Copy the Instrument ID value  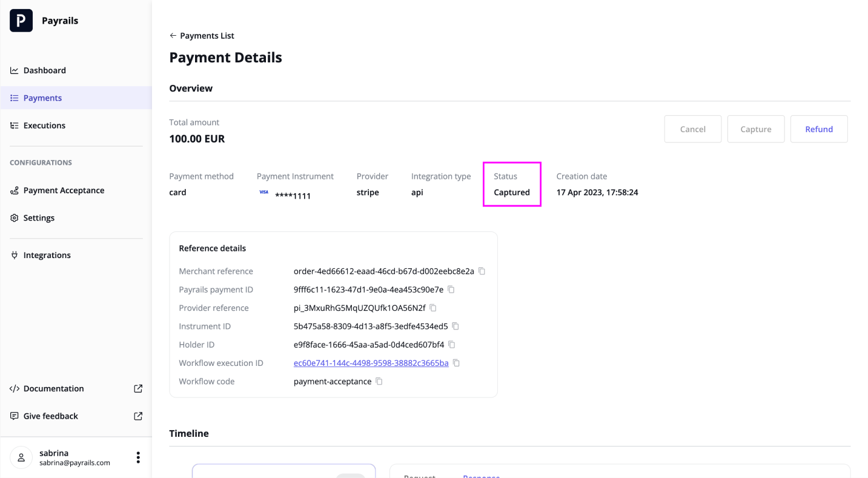[456, 326]
